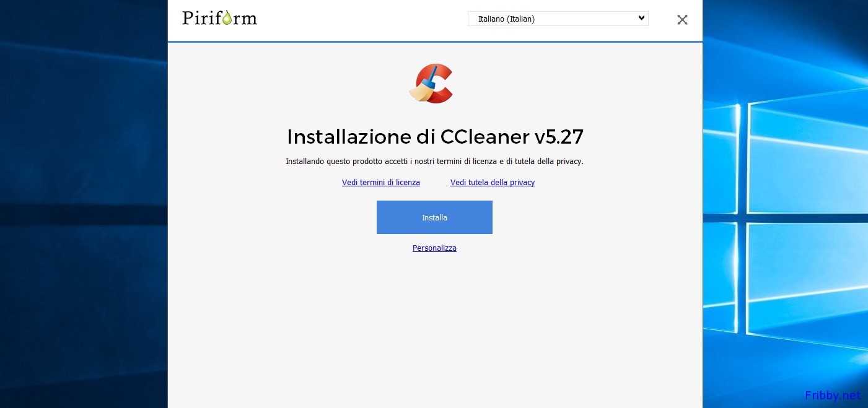Open Vedi termini di licenza link
This screenshot has width=868, height=408.
tap(381, 183)
